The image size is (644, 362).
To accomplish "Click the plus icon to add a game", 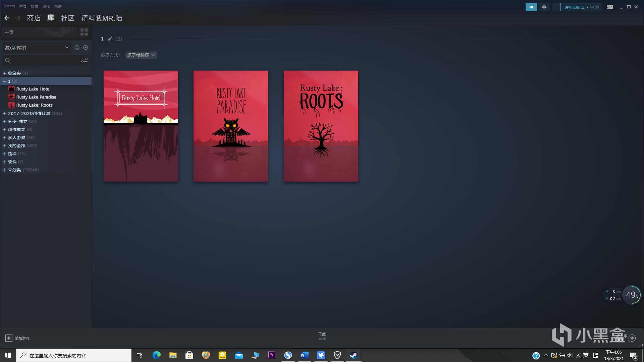I will click(x=9, y=338).
